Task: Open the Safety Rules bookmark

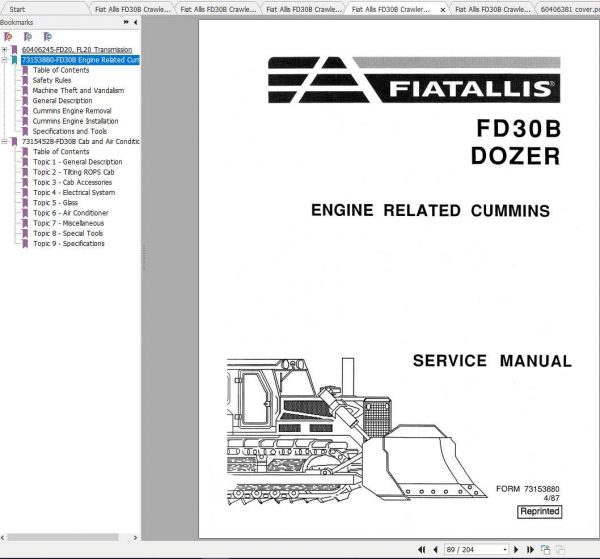Action: tap(52, 80)
